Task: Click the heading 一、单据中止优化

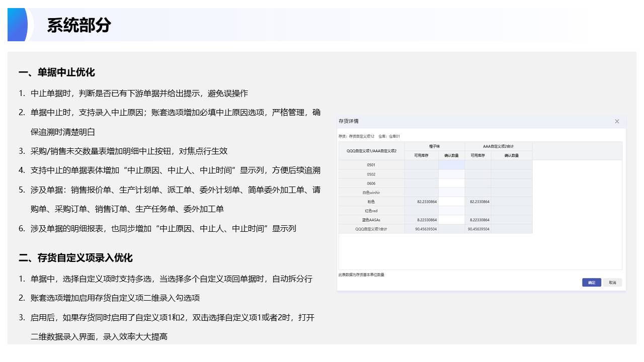Action: coord(56,72)
